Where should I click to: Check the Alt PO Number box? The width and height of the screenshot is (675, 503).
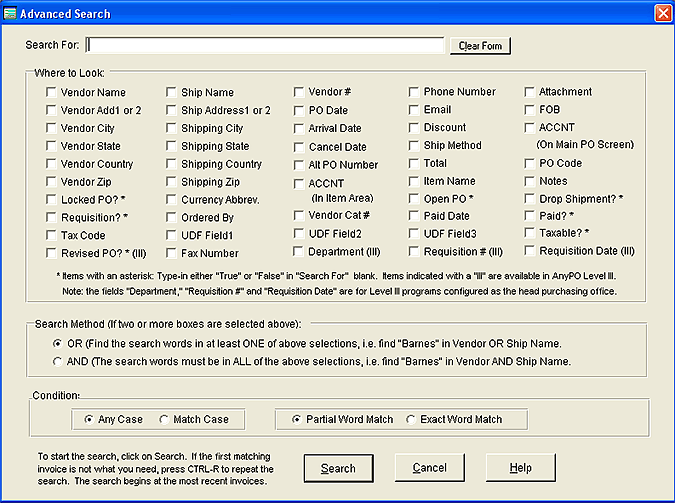(299, 165)
